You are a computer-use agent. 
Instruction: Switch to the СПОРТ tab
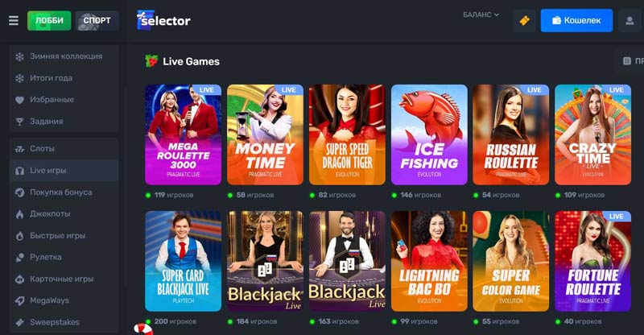pos(97,21)
